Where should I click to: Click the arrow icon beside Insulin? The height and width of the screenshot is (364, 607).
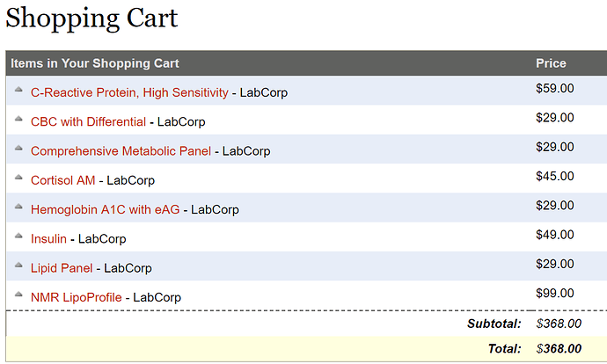pos(18,236)
